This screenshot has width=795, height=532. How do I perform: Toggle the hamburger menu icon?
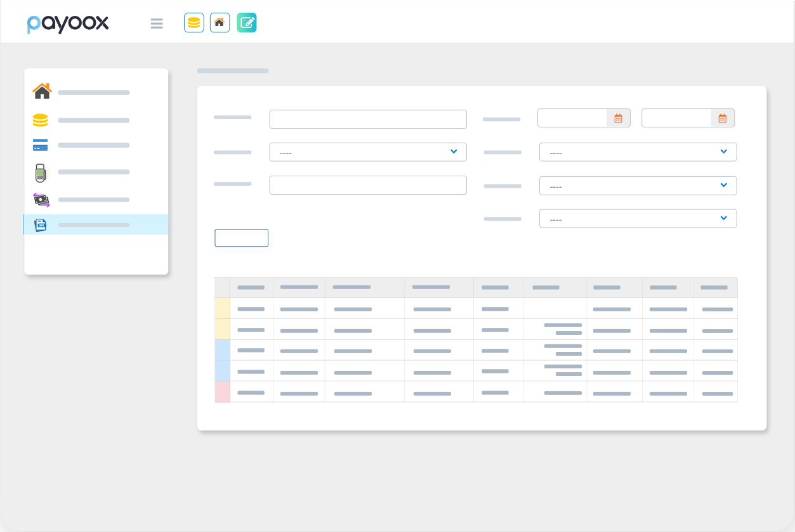[157, 23]
